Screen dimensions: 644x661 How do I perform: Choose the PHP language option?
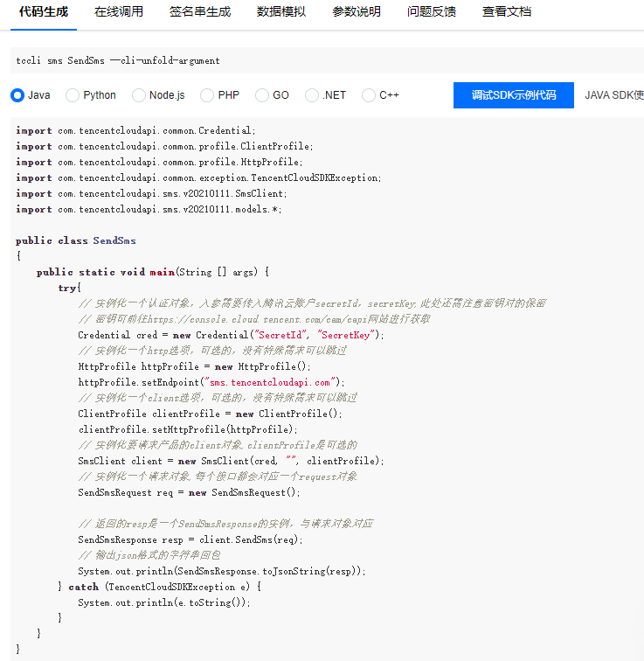(x=207, y=95)
